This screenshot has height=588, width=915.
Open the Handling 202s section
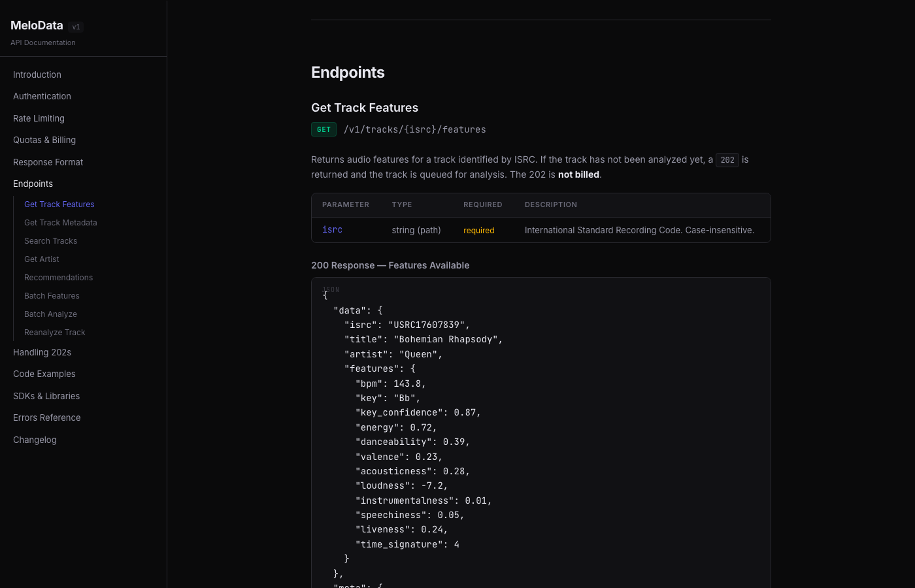[42, 352]
